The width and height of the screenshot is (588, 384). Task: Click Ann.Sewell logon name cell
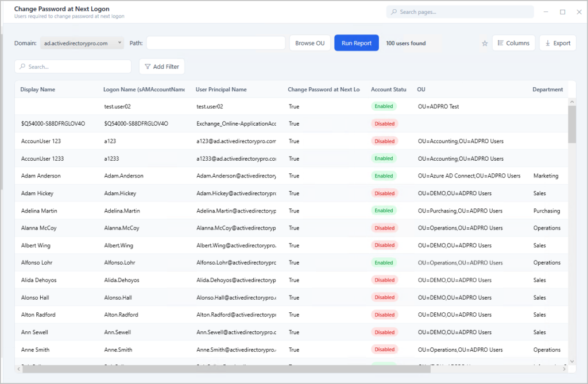(x=117, y=332)
